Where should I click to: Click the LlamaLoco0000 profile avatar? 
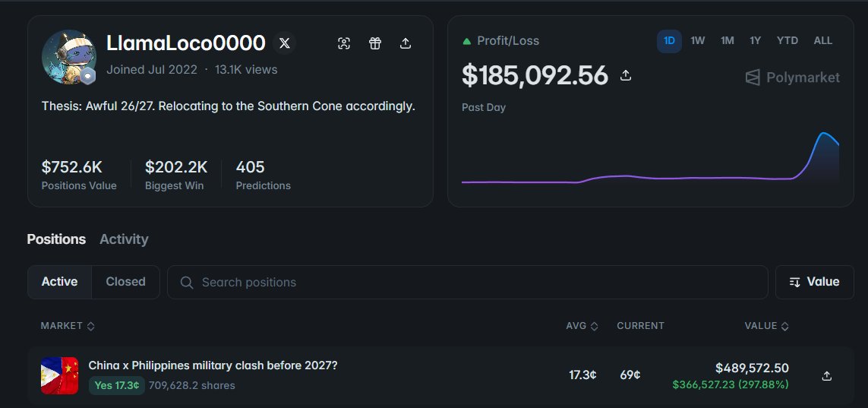point(68,57)
